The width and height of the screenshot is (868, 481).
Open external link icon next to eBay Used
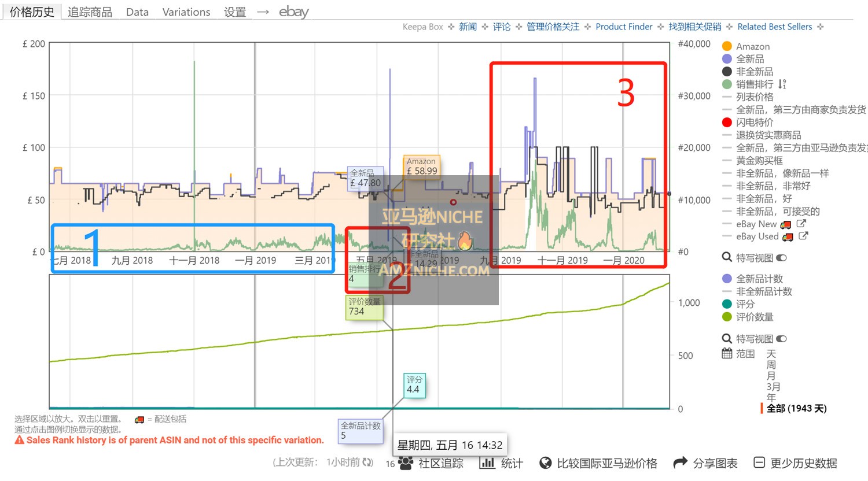[803, 236]
